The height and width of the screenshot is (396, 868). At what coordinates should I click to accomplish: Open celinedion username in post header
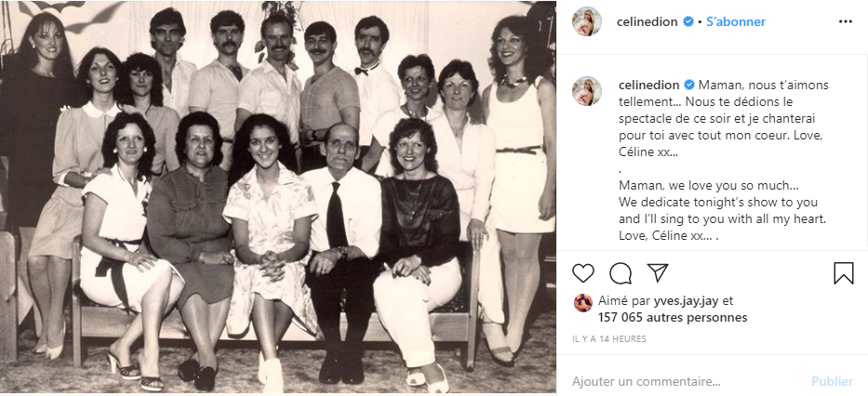tap(648, 22)
